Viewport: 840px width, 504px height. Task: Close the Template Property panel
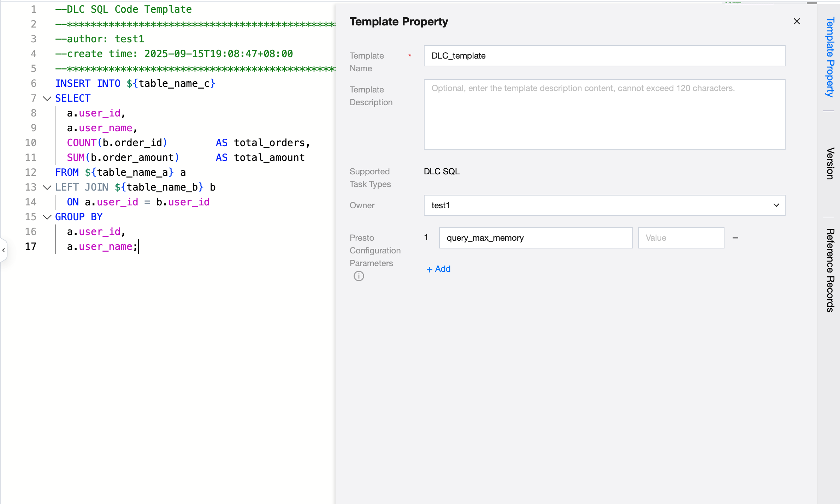pos(797,22)
